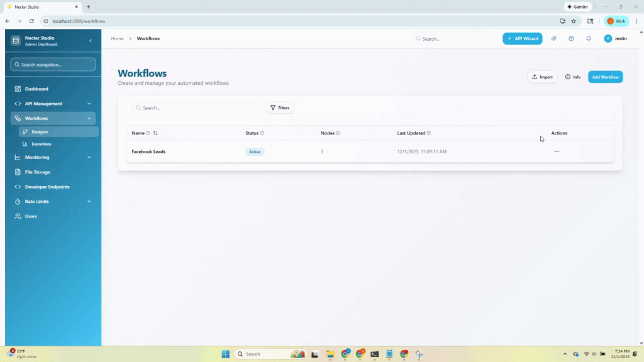Image resolution: width=644 pixels, height=362 pixels.
Task: Focus the top header search box
Action: point(454,38)
